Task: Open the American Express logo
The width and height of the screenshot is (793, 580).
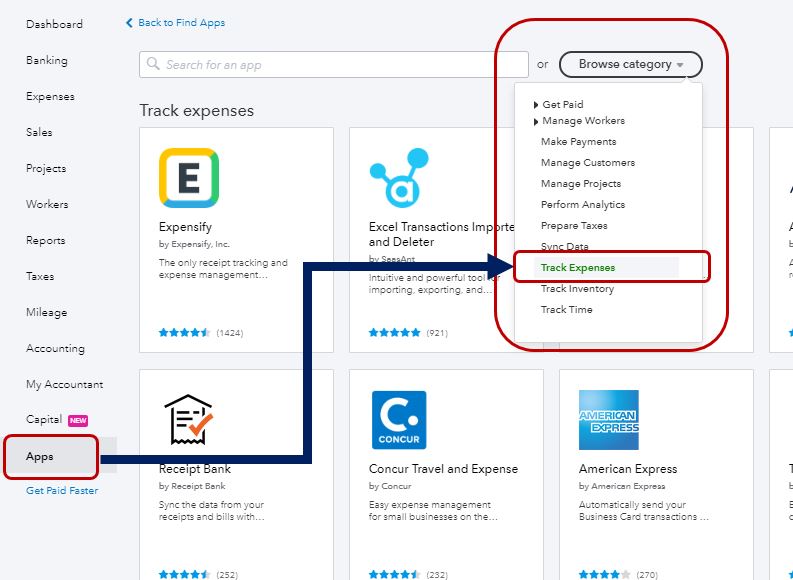Action: tap(609, 420)
